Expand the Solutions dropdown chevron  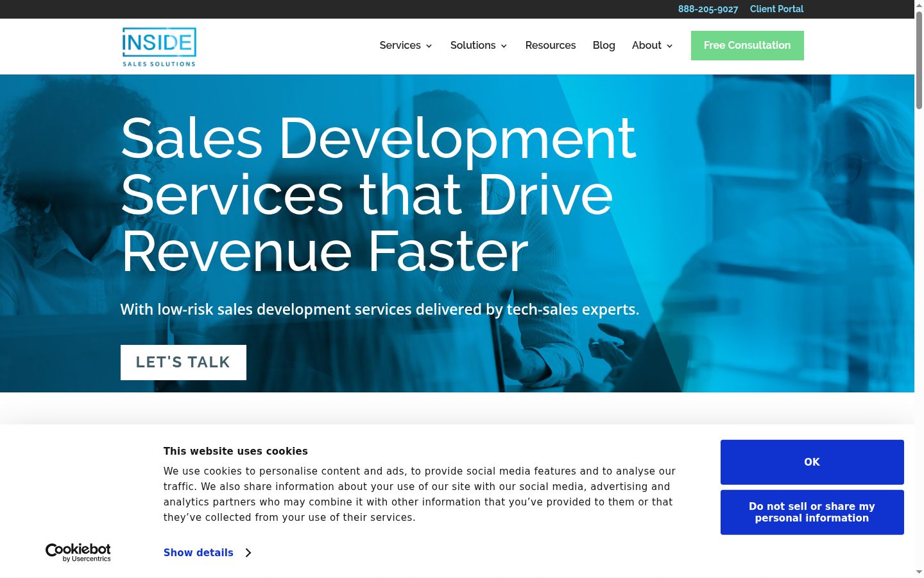(x=504, y=46)
